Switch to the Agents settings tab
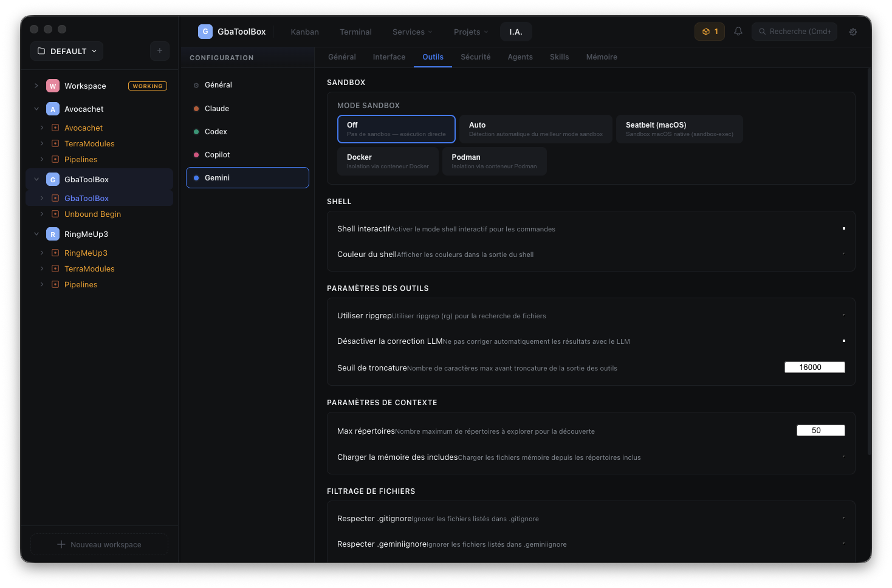This screenshot has width=892, height=588. point(520,57)
